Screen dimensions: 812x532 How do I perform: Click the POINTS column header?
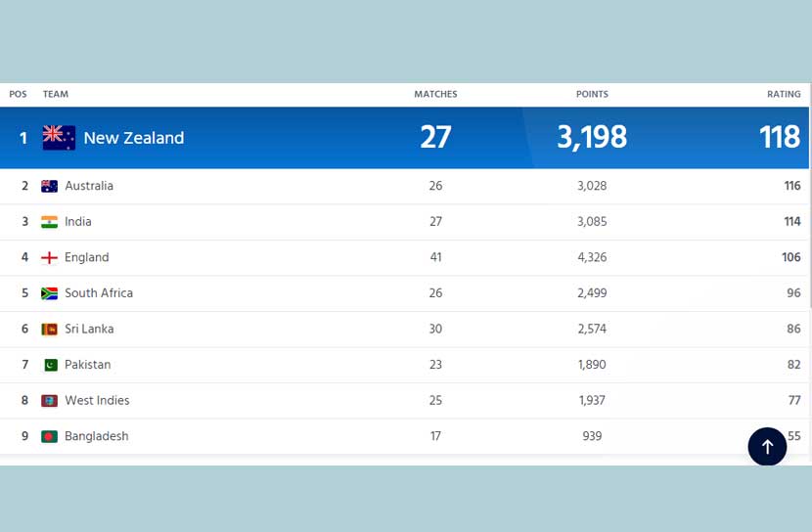(x=592, y=94)
